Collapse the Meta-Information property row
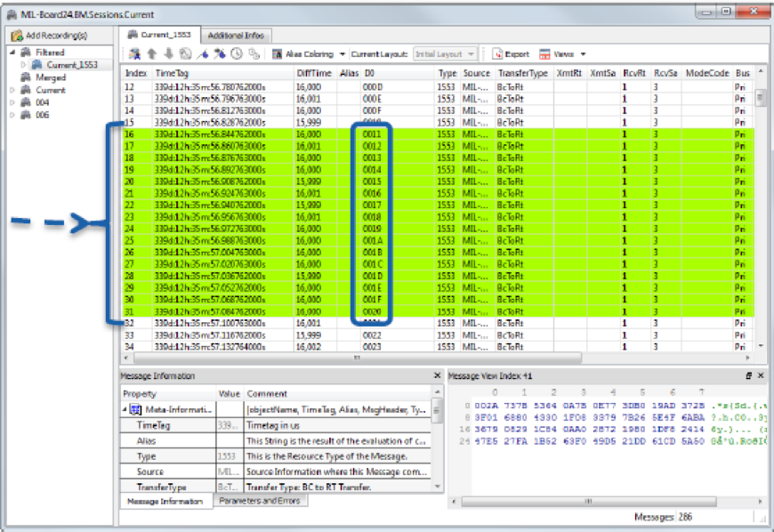 pos(125,409)
